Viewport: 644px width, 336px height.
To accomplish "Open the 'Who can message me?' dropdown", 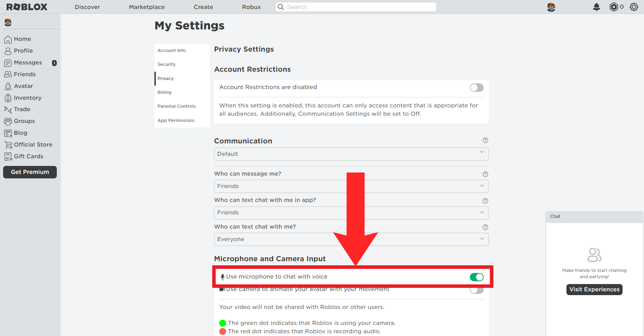I will click(x=351, y=186).
